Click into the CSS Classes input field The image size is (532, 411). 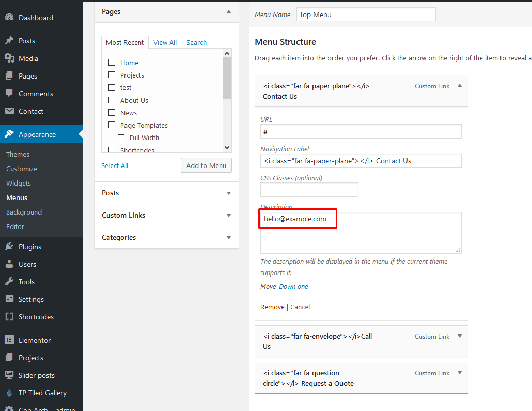[309, 190]
